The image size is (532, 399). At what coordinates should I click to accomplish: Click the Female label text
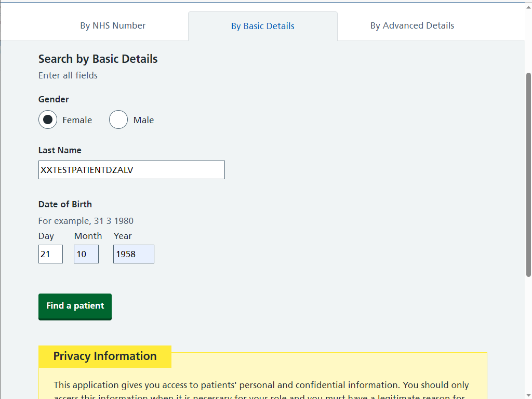[77, 120]
